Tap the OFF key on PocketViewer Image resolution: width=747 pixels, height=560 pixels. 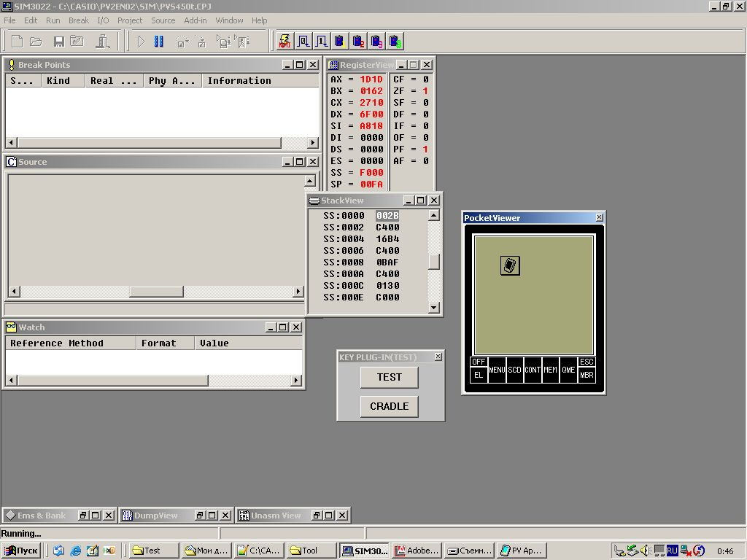click(x=479, y=362)
